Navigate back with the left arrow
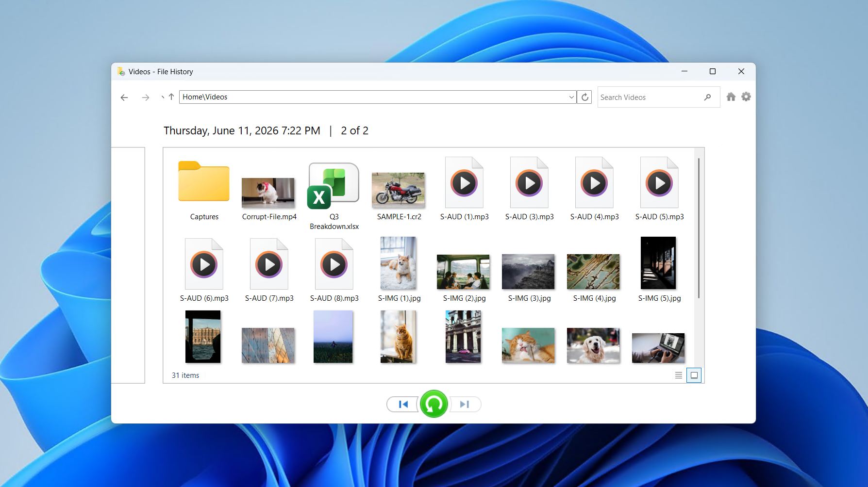Viewport: 868px width, 487px height. 124,97
